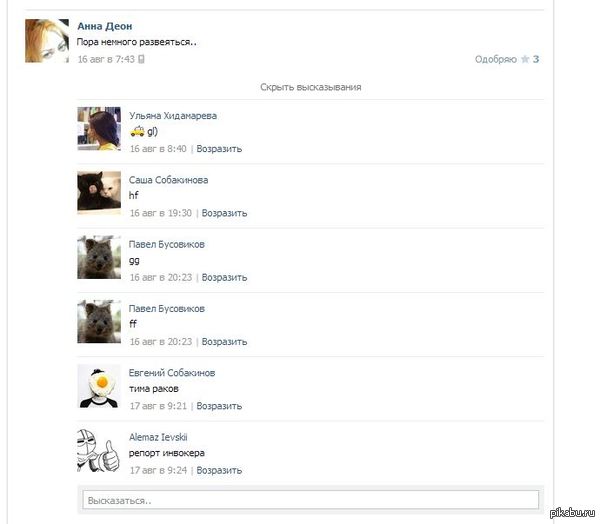Viewport: 600px width, 524px height.
Task: Open Анна Деон profile name link
Action: coord(105,26)
